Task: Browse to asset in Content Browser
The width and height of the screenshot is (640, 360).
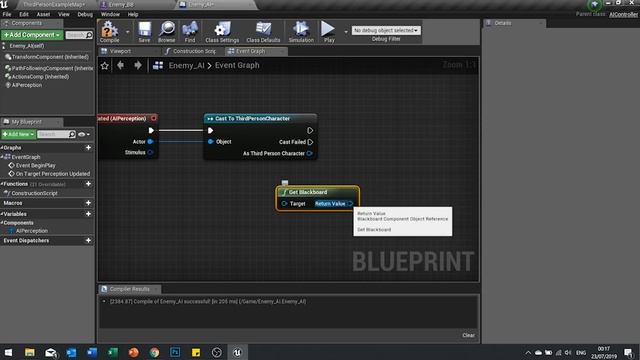Action: coord(167,32)
